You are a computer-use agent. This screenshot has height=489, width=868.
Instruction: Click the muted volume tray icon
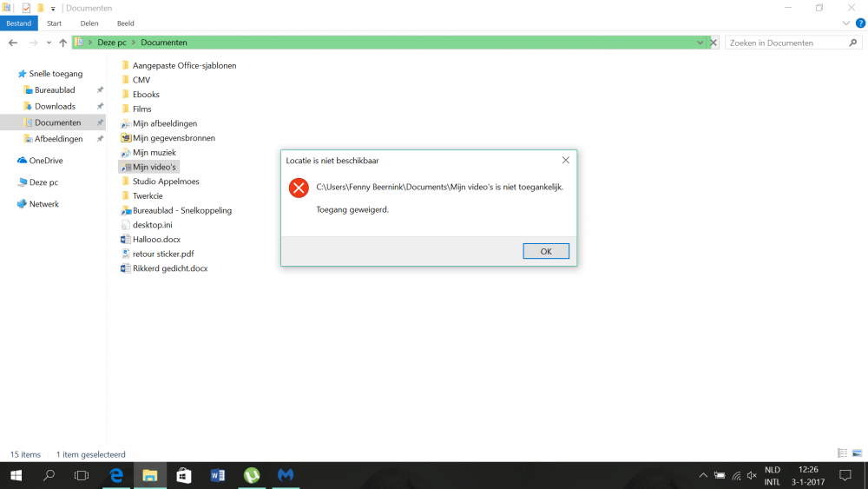tap(752, 476)
